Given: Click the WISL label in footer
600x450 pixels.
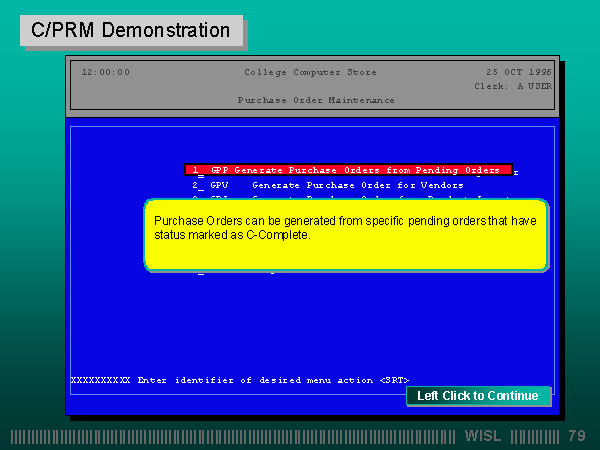Looking at the screenshot, I should point(483,436).
